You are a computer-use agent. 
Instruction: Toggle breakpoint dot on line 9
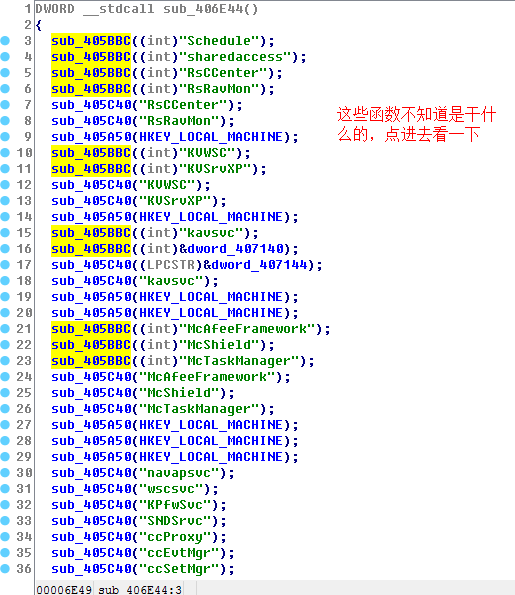[x=5, y=137]
